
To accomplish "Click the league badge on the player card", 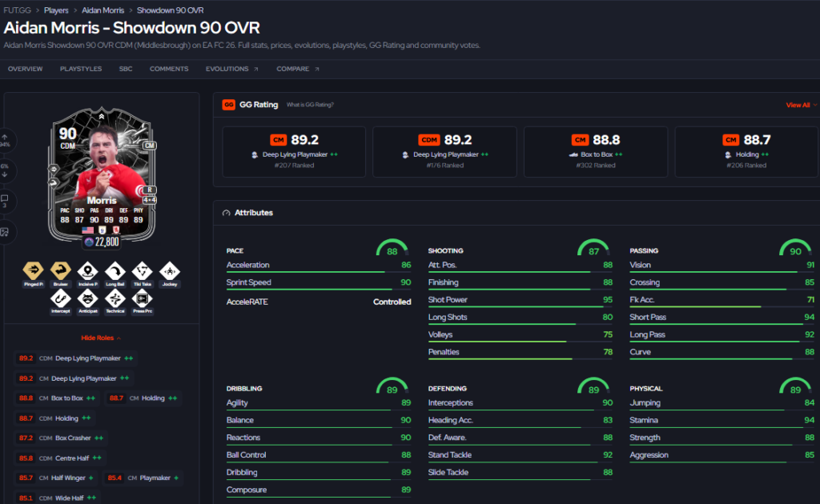I will click(x=102, y=230).
